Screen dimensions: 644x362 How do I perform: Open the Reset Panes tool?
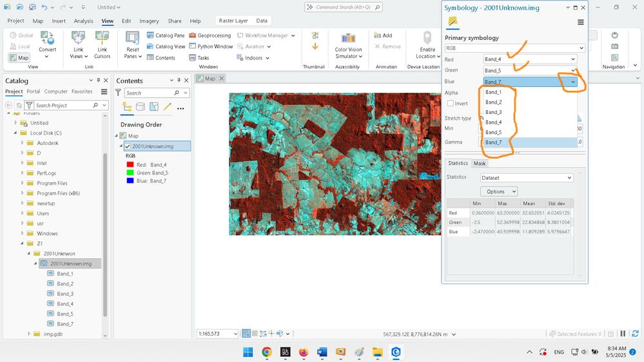click(x=132, y=44)
